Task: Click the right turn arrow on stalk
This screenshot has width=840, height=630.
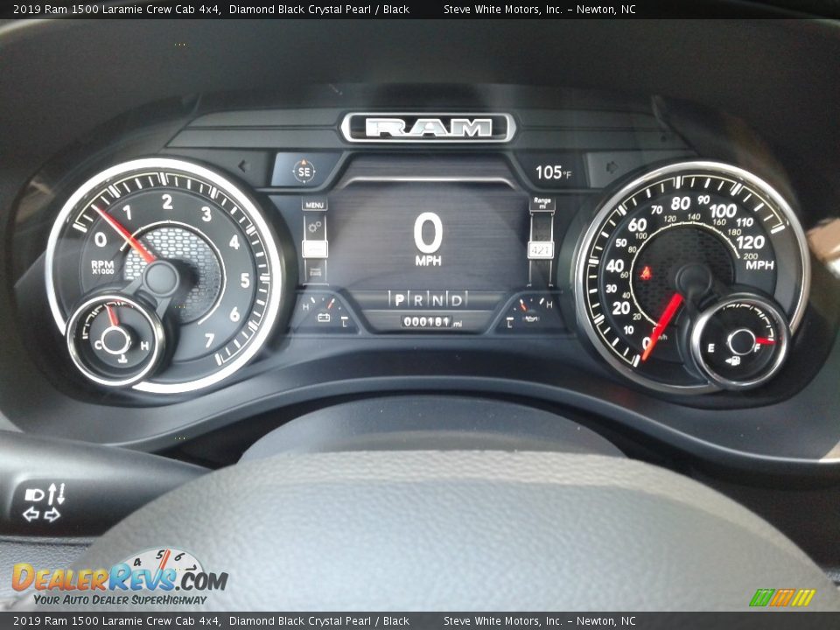Action: pos(52,514)
